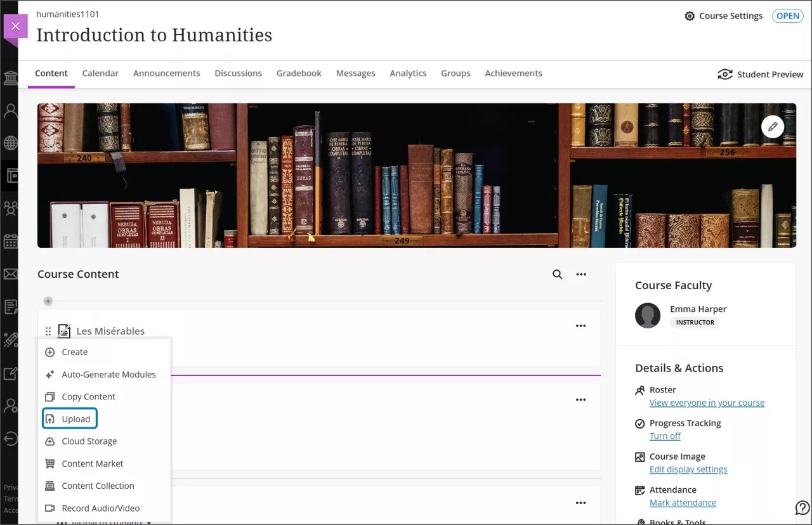Click the magnifying glass to search Course Content
This screenshot has width=812, height=525.
(557, 274)
